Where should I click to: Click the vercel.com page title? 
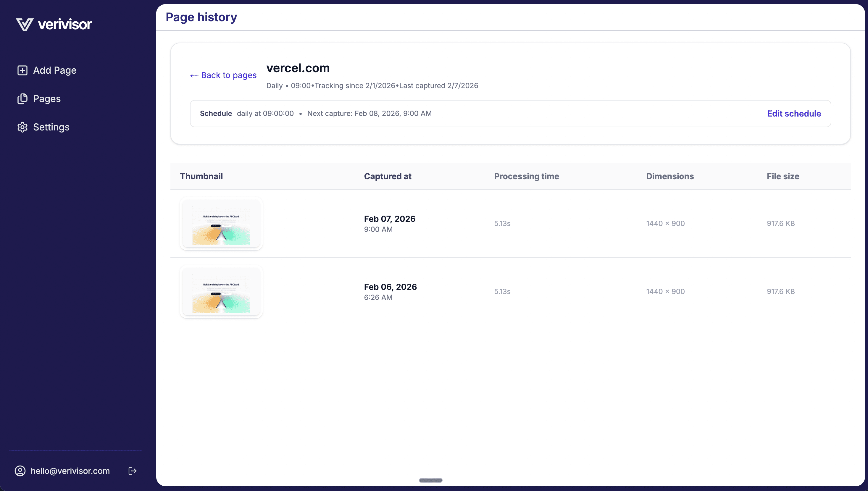pos(298,68)
